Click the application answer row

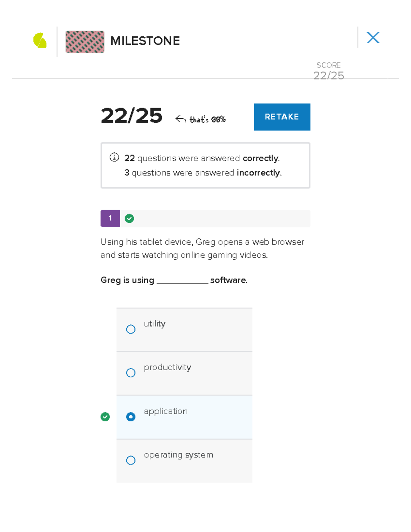(x=184, y=417)
